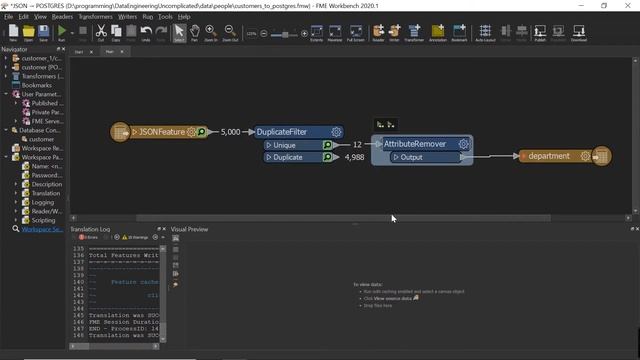The image size is (640, 360).
Task: Open AttributeRemover parameters gear icon
Action: click(x=463, y=144)
